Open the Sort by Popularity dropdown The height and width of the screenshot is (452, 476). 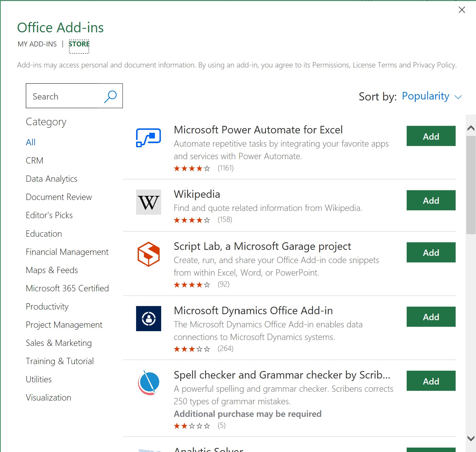tap(432, 96)
